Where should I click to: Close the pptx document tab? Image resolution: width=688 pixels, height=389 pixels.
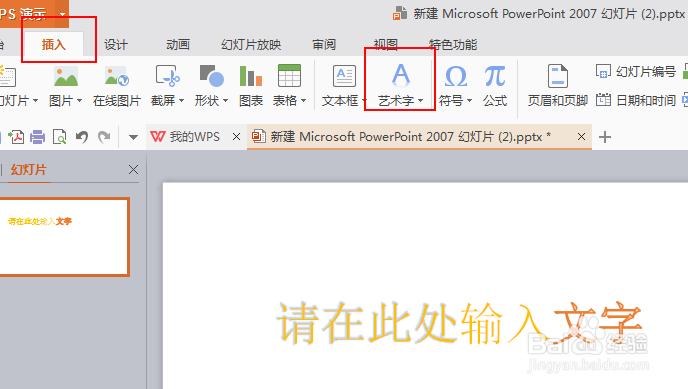pos(581,137)
